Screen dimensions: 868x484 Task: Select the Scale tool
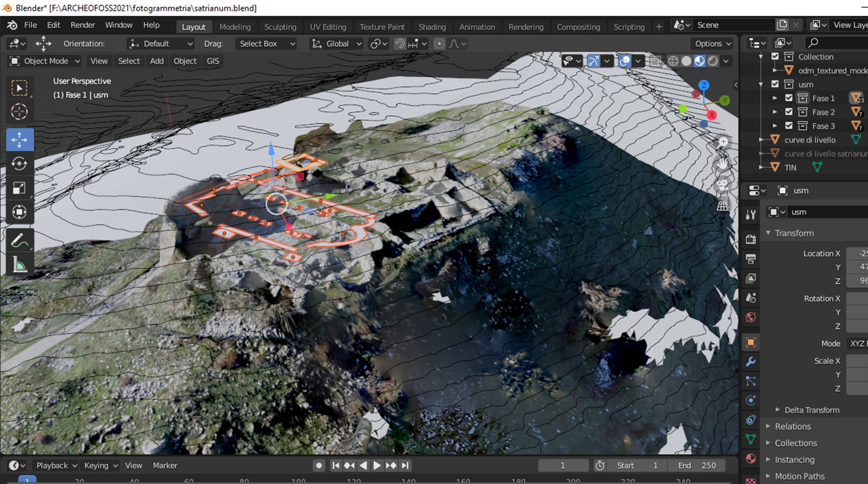pyautogui.click(x=19, y=188)
